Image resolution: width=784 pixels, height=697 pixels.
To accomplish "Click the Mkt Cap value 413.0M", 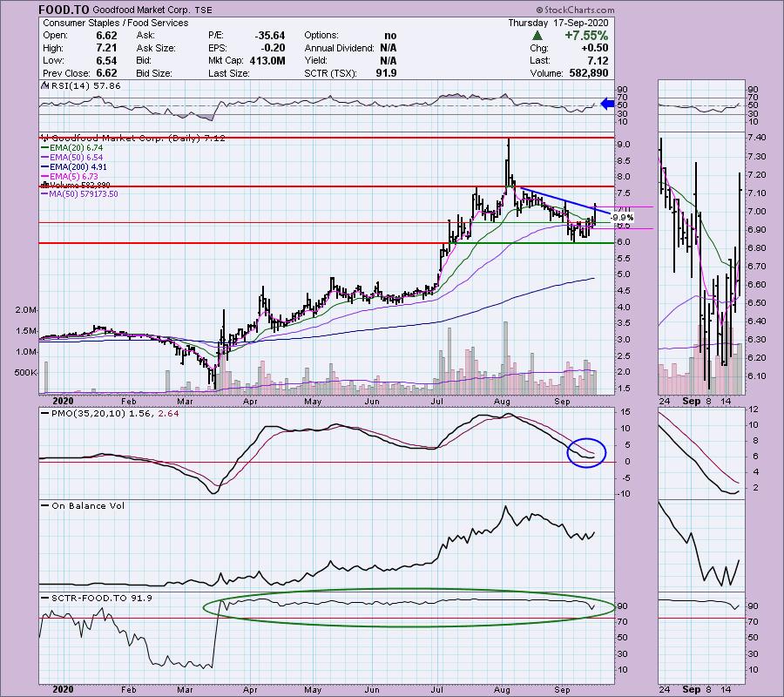I will click(x=267, y=60).
